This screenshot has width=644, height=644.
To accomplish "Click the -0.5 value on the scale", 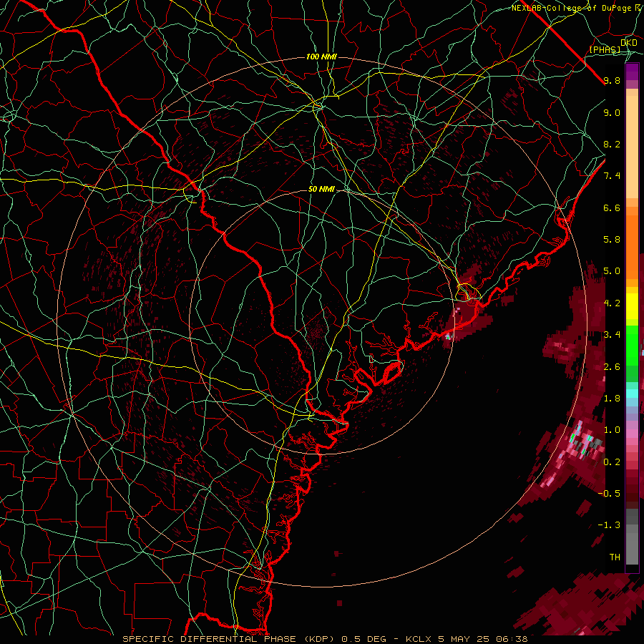I will pyautogui.click(x=609, y=494).
